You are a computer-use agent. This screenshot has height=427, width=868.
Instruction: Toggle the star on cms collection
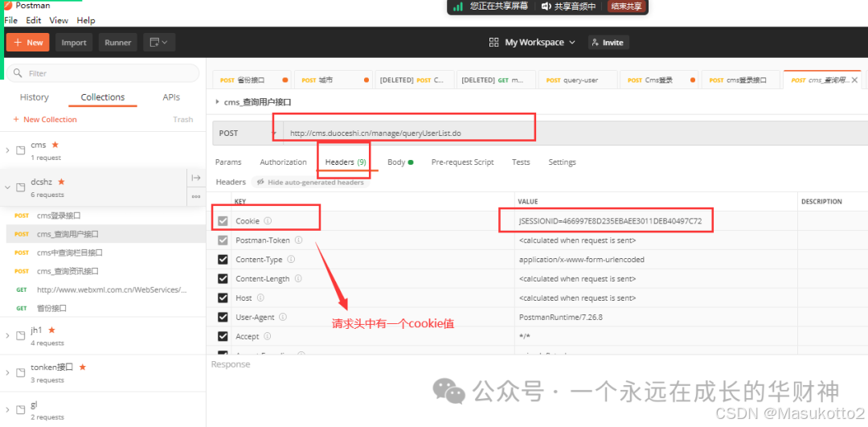55,145
